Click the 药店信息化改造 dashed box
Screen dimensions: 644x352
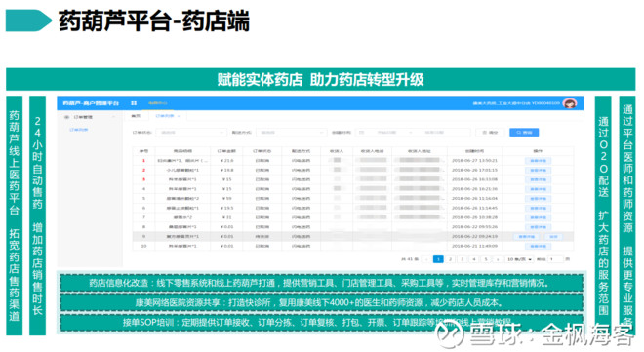pos(322,283)
